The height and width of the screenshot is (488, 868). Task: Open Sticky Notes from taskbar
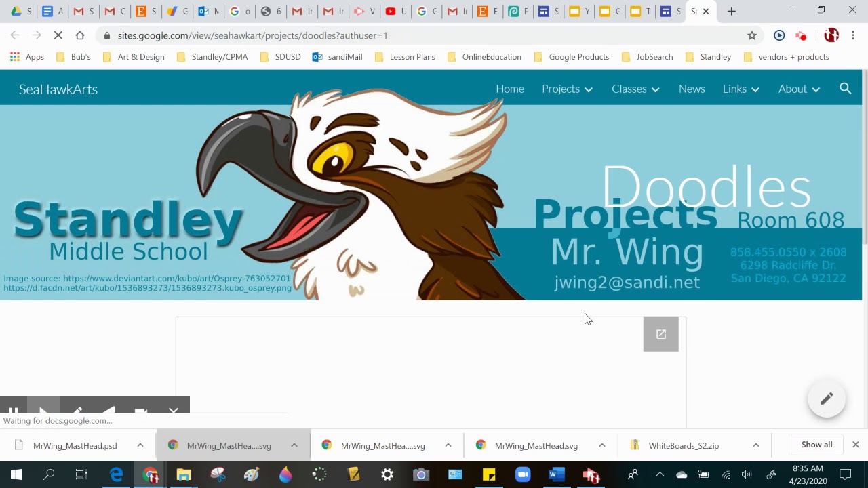(489, 475)
